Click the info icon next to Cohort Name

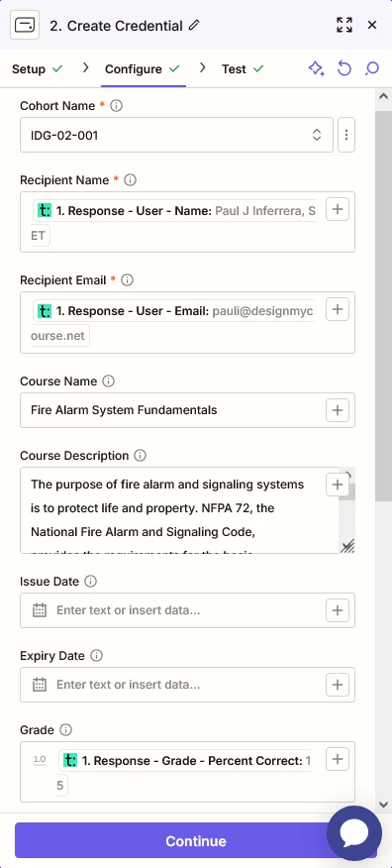coord(116,105)
